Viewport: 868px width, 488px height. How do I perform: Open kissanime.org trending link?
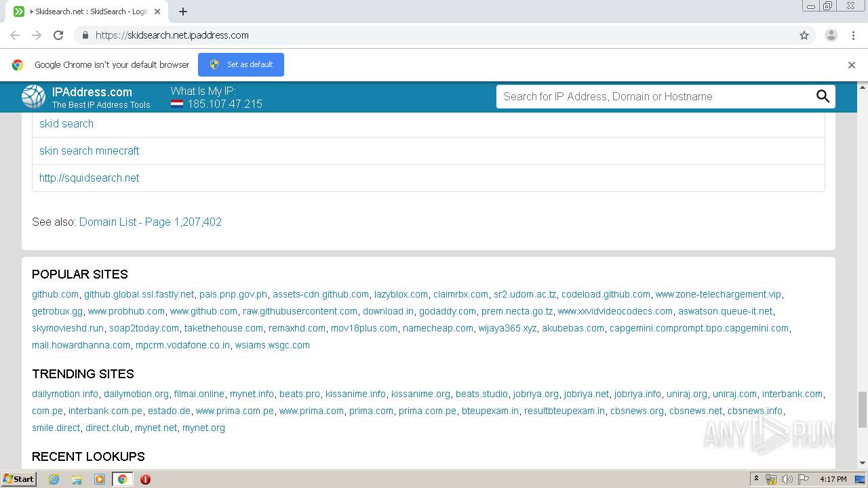[420, 394]
